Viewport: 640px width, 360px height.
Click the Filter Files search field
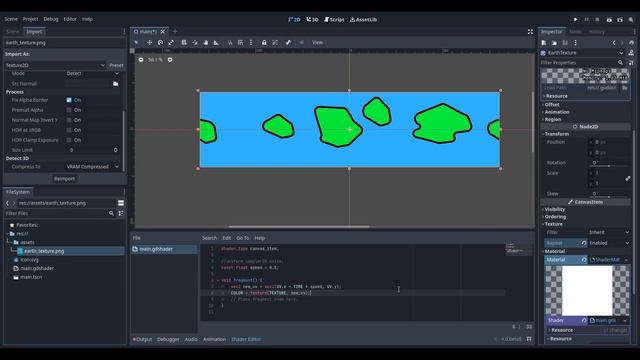tap(60, 213)
